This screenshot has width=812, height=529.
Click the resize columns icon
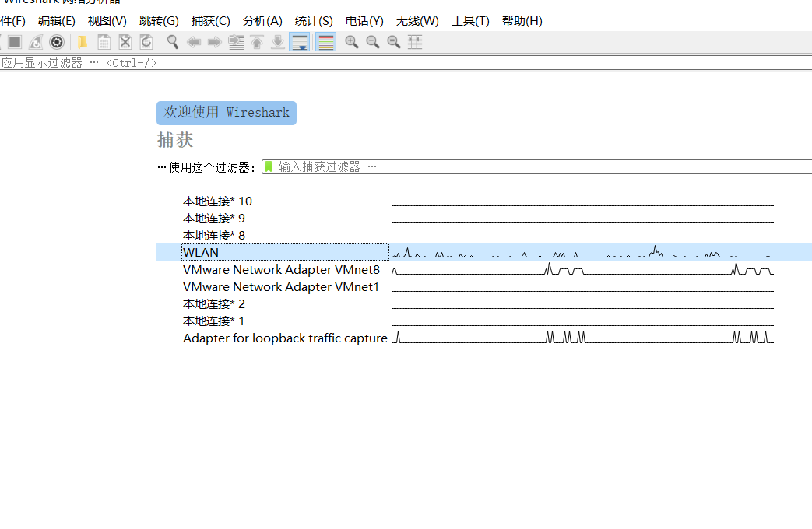415,42
